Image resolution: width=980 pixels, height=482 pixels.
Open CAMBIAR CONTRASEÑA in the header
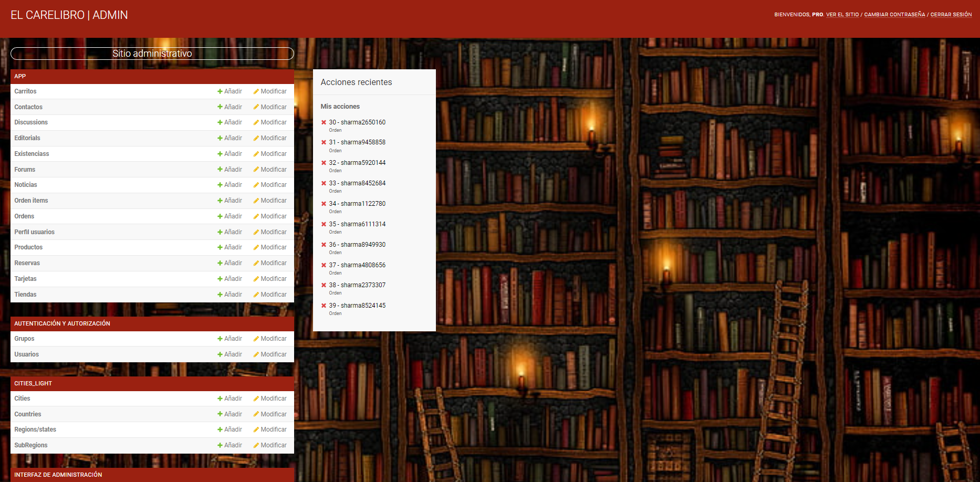(895, 14)
